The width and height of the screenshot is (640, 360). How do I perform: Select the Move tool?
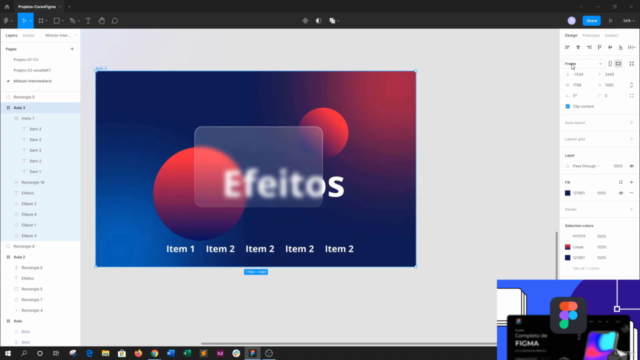coord(24,21)
